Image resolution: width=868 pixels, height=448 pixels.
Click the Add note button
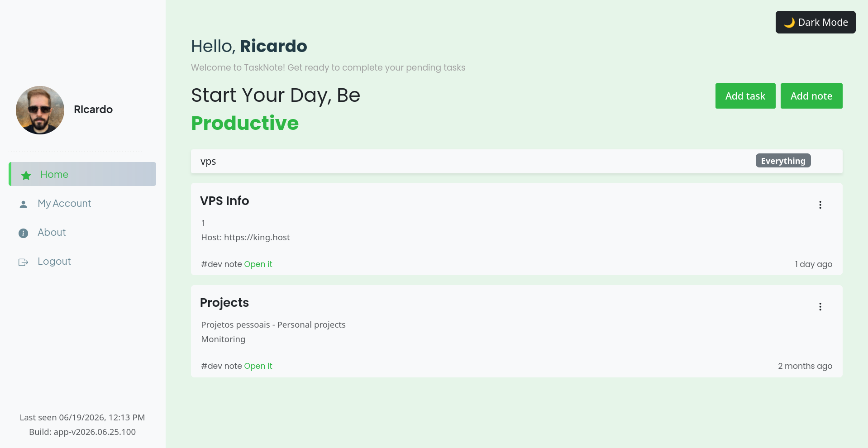[811, 96]
